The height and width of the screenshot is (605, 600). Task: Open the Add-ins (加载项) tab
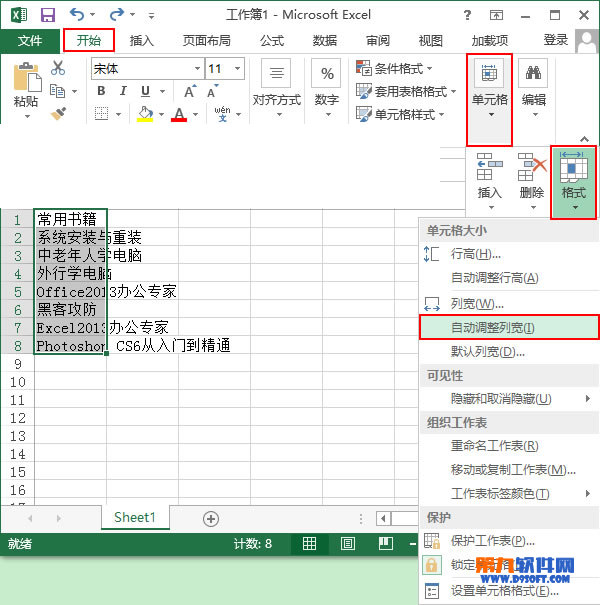pyautogui.click(x=489, y=40)
